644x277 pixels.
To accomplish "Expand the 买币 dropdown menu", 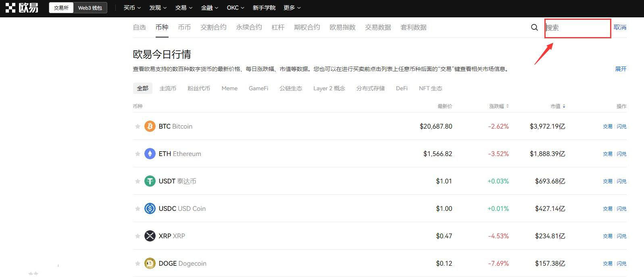I will tap(132, 8).
